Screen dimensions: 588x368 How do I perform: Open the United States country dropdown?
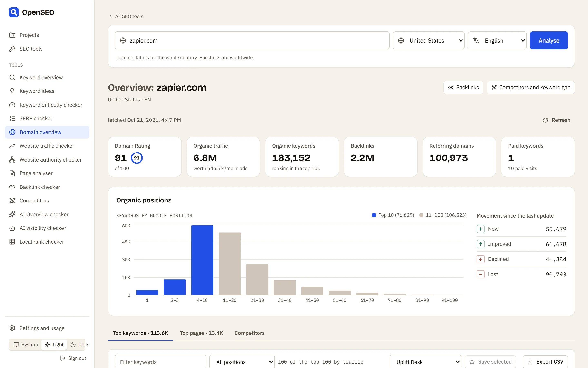[x=429, y=40]
